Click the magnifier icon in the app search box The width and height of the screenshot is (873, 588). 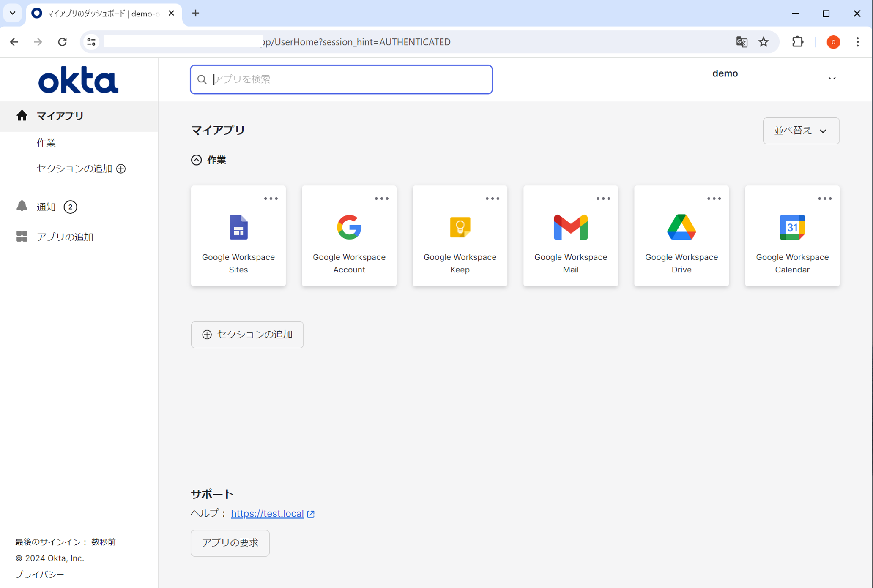[202, 79]
